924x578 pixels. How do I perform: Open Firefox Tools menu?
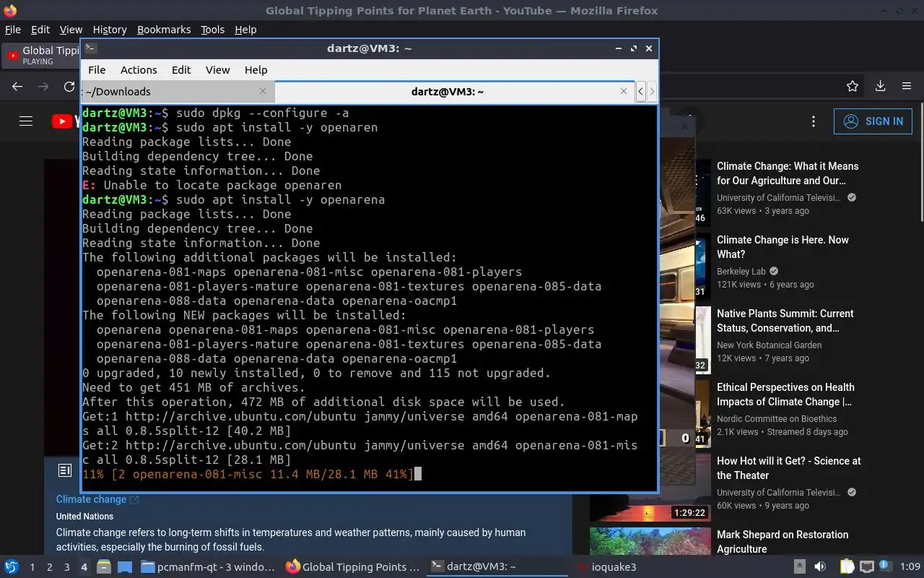[x=212, y=30]
